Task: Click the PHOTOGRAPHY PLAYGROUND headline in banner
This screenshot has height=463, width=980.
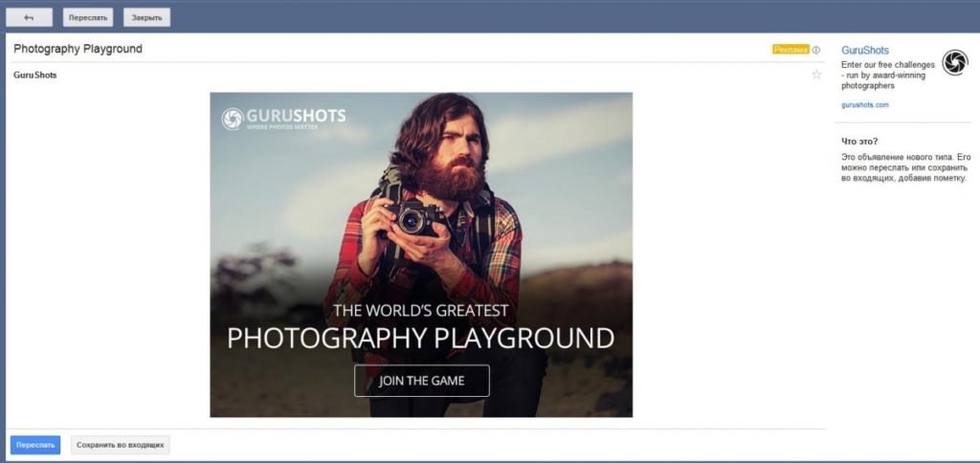Action: pyautogui.click(x=420, y=338)
